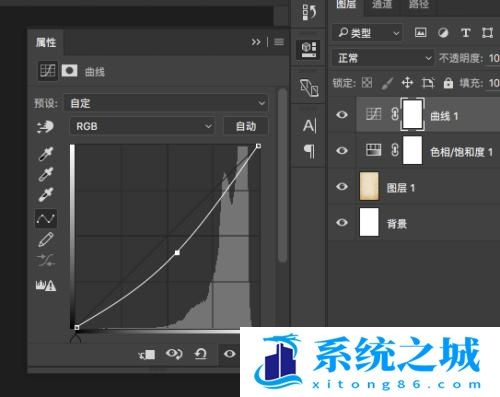Open the 3D panel icon in dock
The height and width of the screenshot is (397, 500).
tap(308, 49)
